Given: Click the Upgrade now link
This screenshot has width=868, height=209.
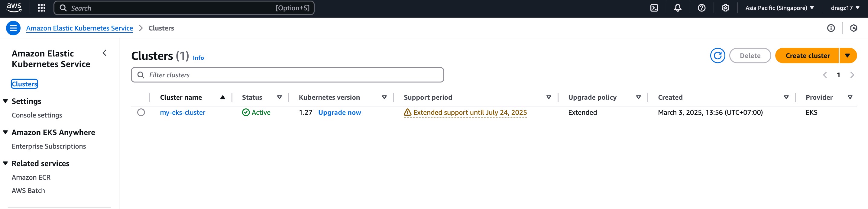Looking at the screenshot, I should tap(339, 112).
